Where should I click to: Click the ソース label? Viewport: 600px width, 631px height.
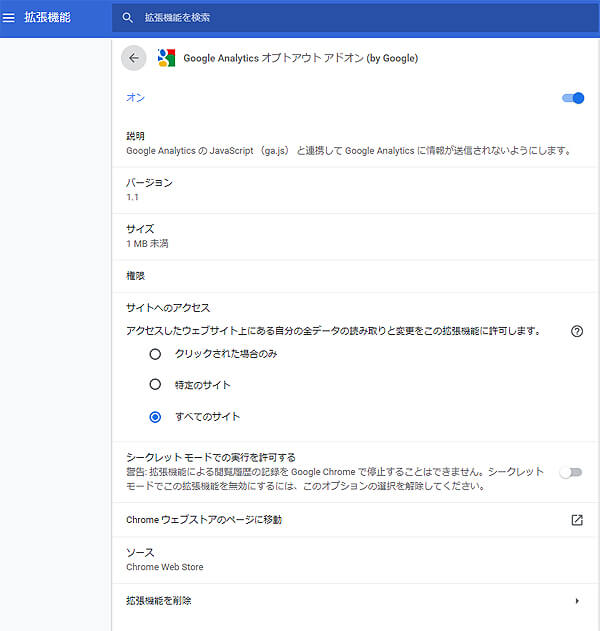tap(140, 553)
